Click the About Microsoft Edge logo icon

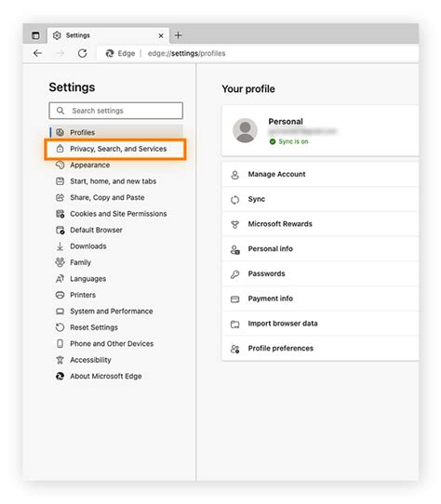click(60, 376)
